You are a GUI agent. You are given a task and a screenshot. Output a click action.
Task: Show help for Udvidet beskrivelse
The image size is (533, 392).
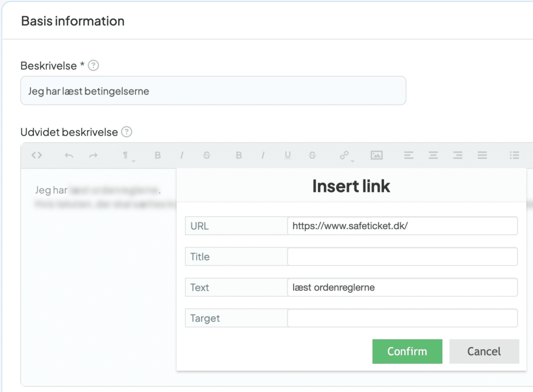126,132
